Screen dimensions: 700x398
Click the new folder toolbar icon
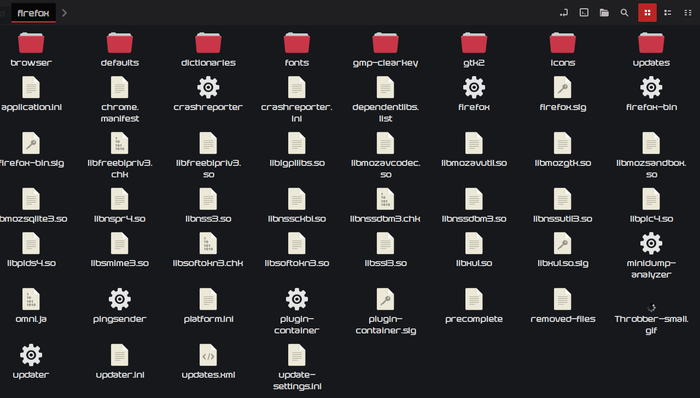click(x=604, y=12)
